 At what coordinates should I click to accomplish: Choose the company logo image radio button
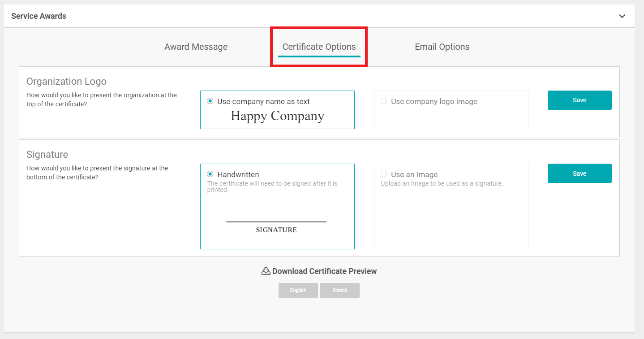point(384,101)
